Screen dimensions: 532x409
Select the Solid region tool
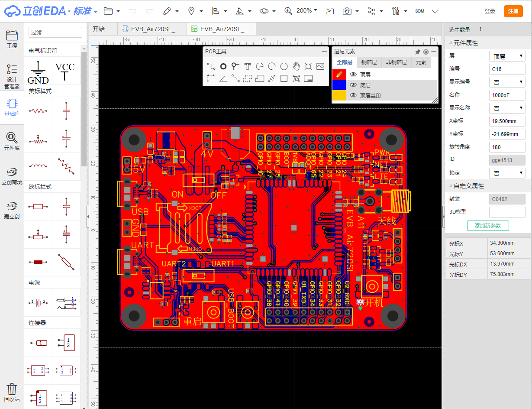(x=260, y=78)
